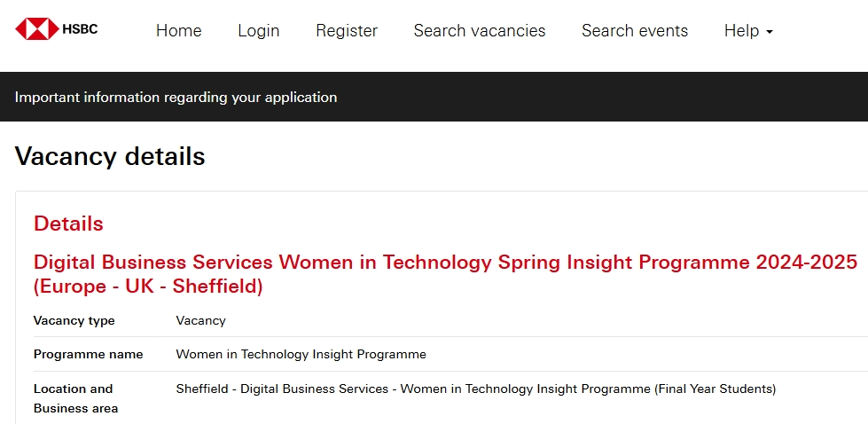Select the Vacancy type row label
The width and height of the screenshot is (868, 424).
tap(74, 320)
